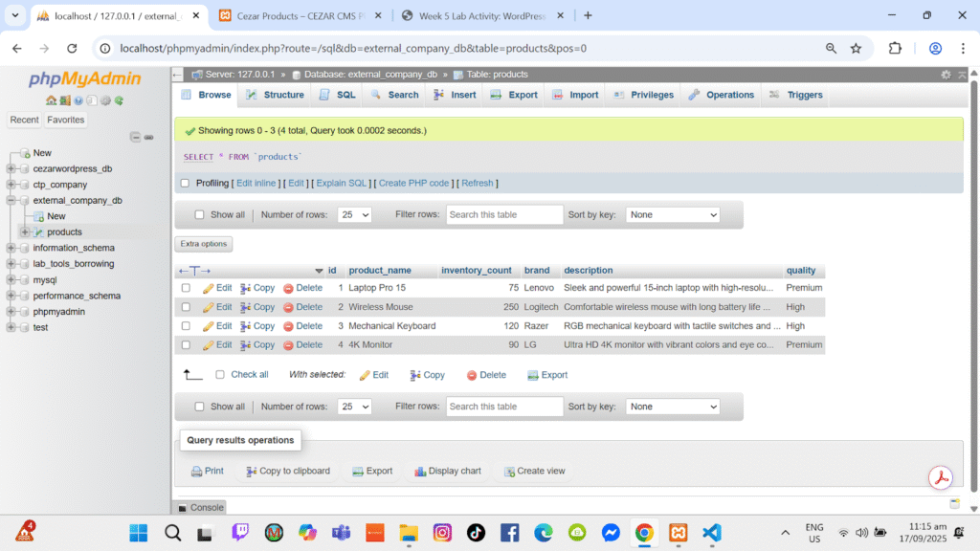
Task: Open the upper Number of rows dropdown
Action: coord(354,215)
